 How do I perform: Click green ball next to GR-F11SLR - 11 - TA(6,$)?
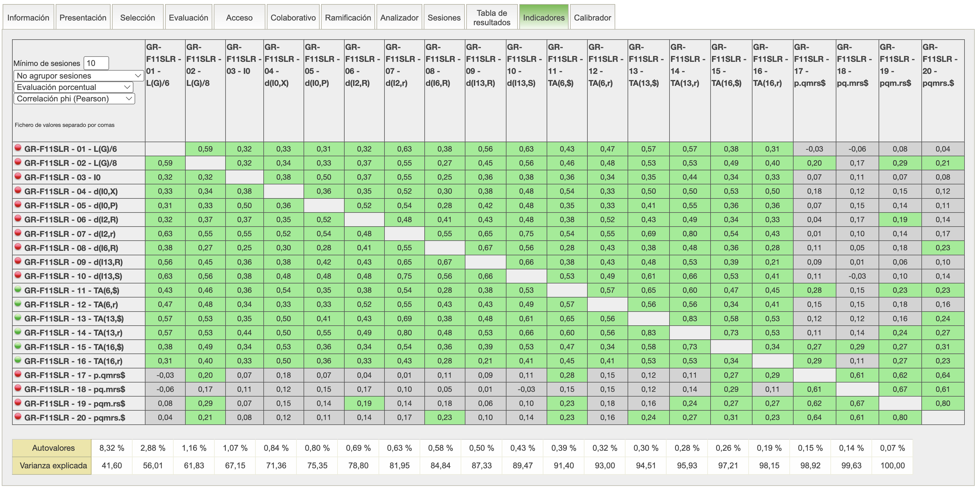click(x=18, y=289)
